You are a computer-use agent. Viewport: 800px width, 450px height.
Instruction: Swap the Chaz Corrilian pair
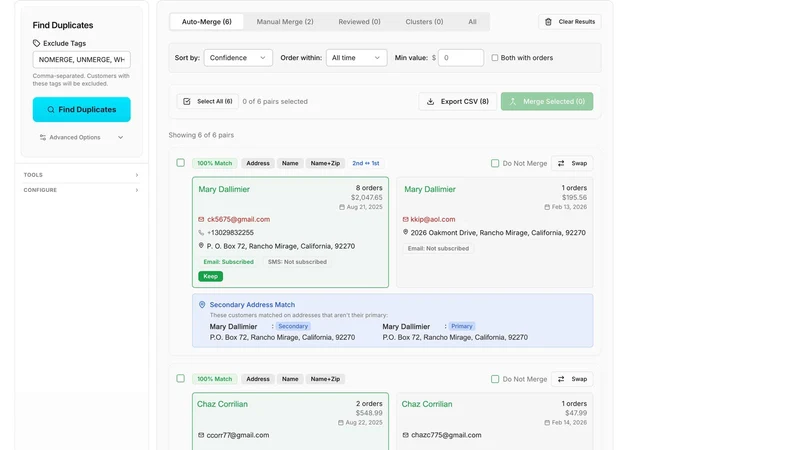pyautogui.click(x=572, y=379)
